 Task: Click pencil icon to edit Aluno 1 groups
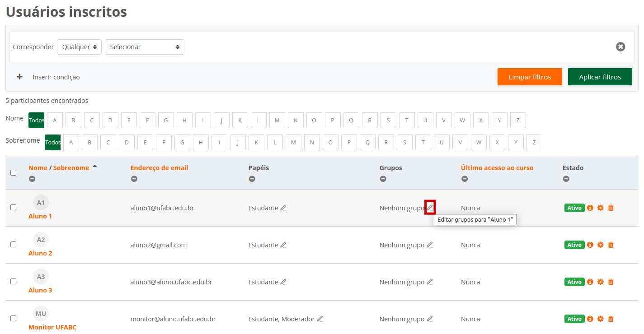click(x=430, y=208)
